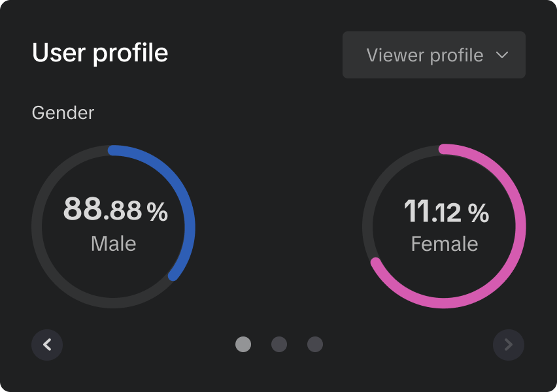Screen dimensions: 557x392
Task: Select the first pagination dot
Action: click(243, 344)
